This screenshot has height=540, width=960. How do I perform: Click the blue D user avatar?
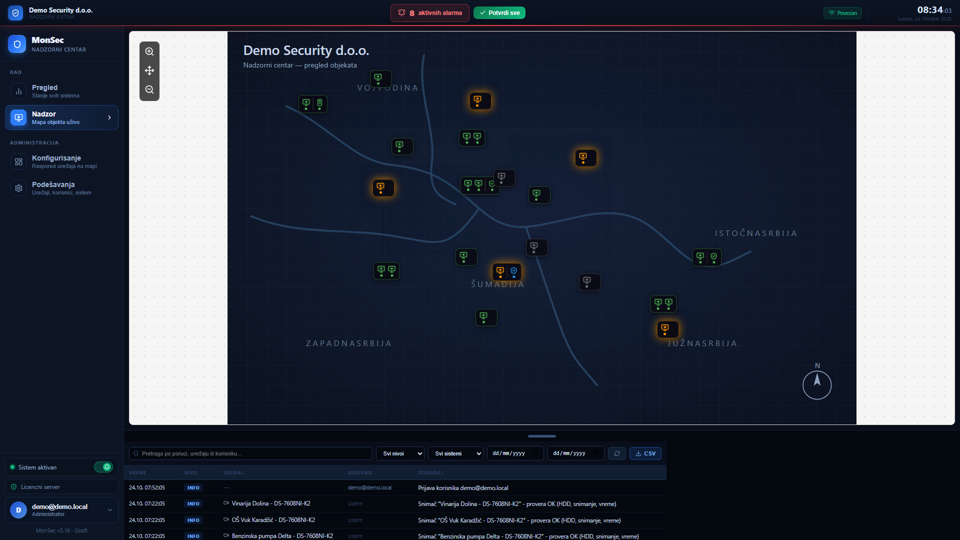[x=18, y=510]
